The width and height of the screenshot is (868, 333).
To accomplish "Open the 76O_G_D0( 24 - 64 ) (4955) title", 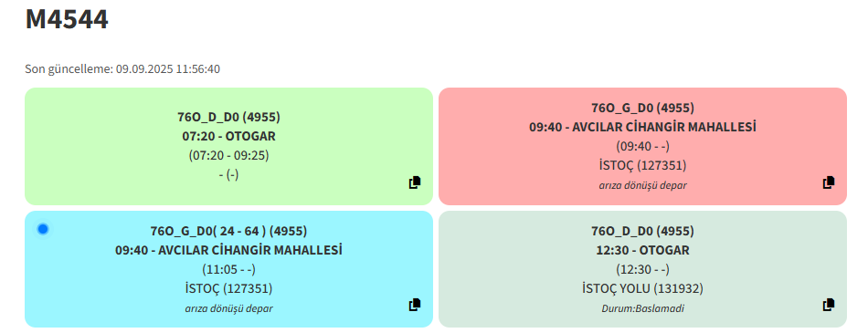I will click(x=228, y=231).
